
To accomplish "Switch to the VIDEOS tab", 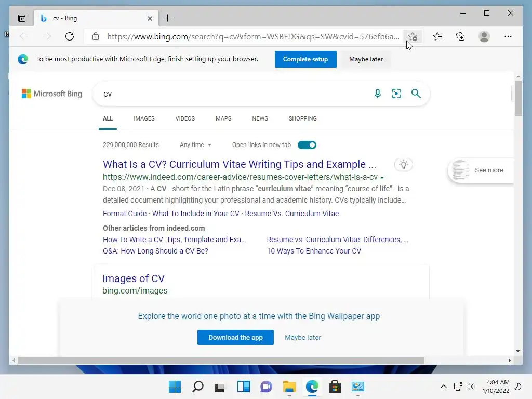I will (185, 118).
